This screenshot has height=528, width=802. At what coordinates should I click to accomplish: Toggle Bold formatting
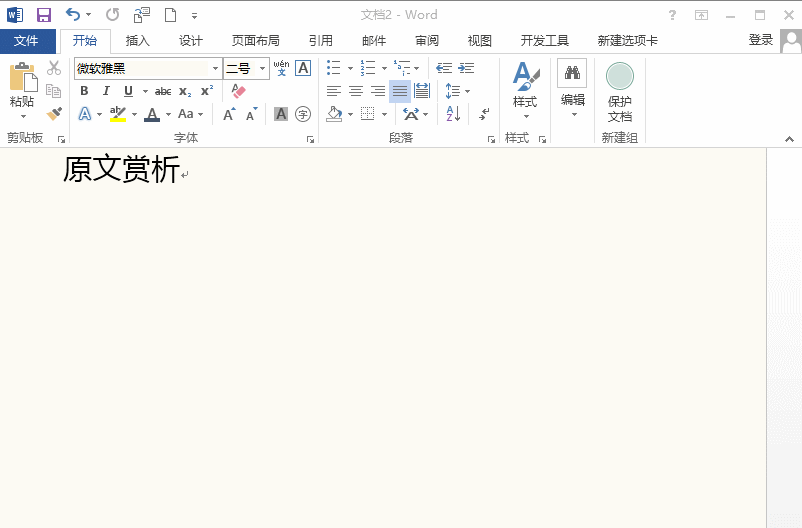pos(84,91)
